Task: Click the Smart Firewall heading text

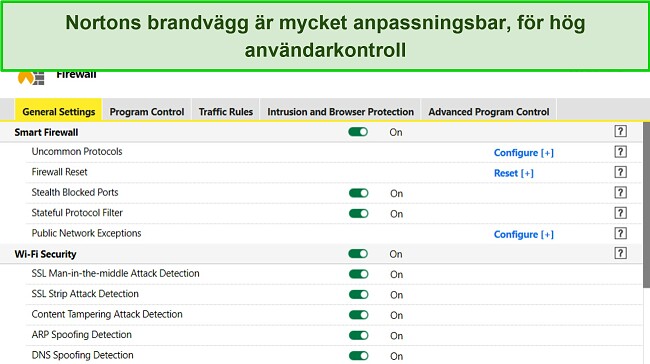Action: (x=46, y=132)
